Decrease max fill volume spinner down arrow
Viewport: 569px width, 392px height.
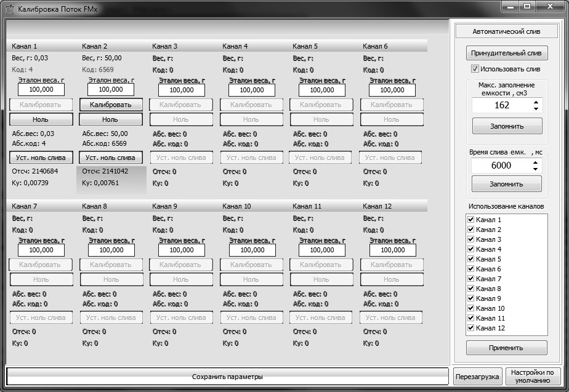(x=536, y=109)
